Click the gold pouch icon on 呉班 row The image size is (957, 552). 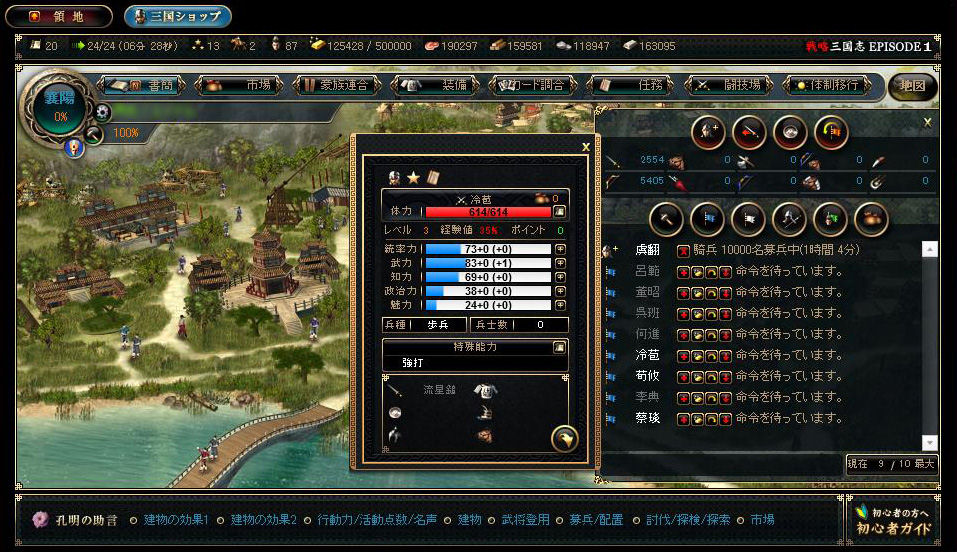click(697, 314)
